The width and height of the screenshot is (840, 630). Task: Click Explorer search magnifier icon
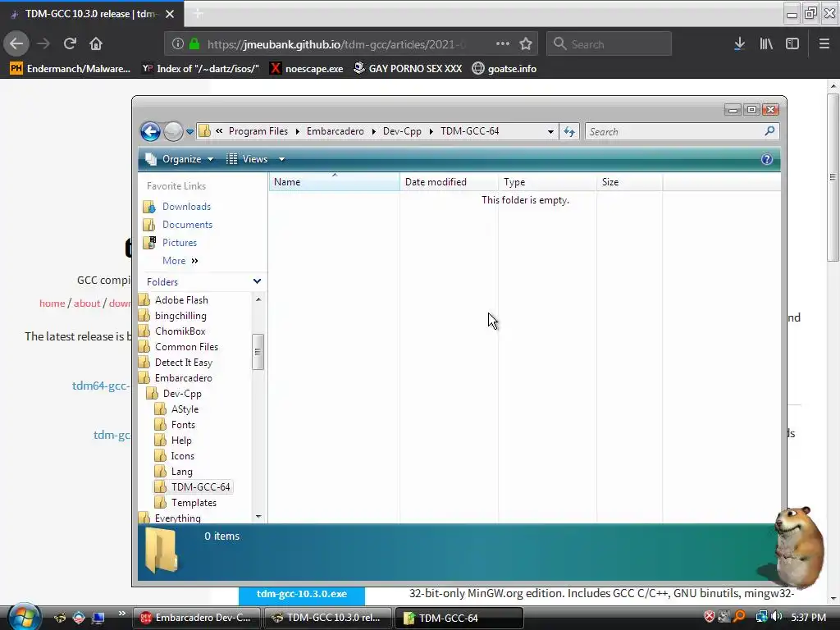tap(769, 131)
